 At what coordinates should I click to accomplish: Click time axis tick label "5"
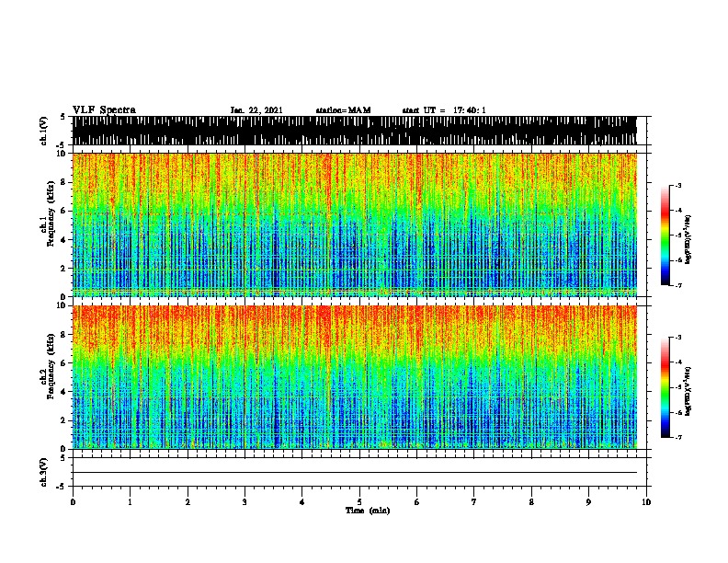pyautogui.click(x=359, y=502)
